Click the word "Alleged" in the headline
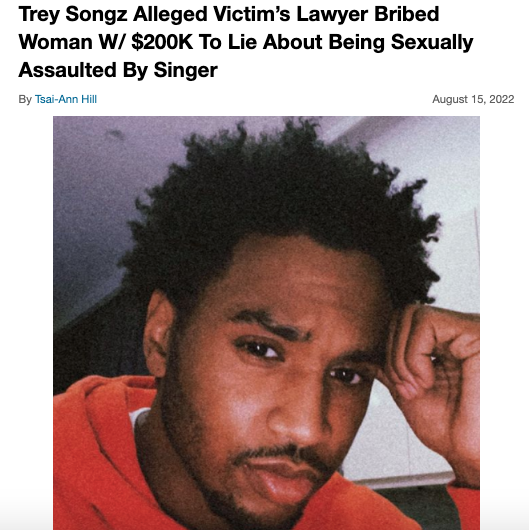 pyautogui.click(x=170, y=15)
